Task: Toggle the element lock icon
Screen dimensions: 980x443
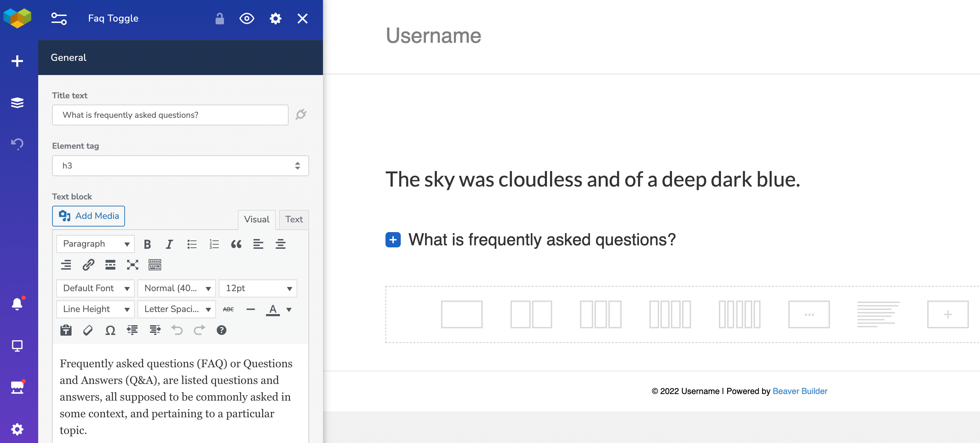Action: point(219,19)
